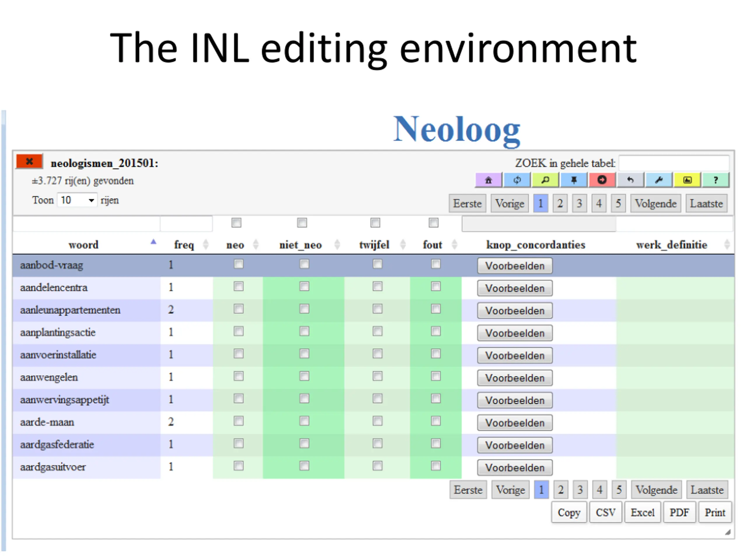Viewport: 747px width, 560px height.
Task: Click the purple home icon button
Action: [488, 180]
